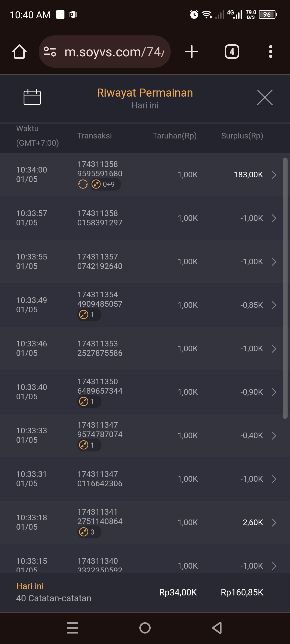Tap the circular refresh icon on first transaction

[83, 184]
